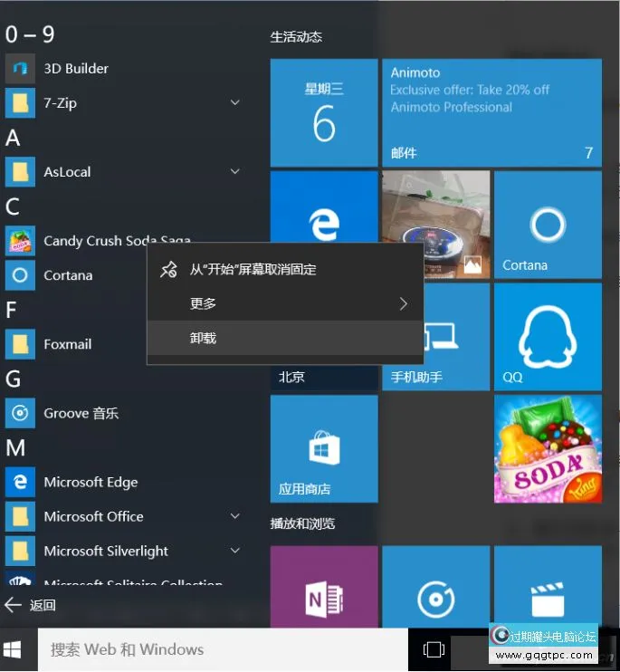Choose 卸载 to uninstall the app

[285, 338]
